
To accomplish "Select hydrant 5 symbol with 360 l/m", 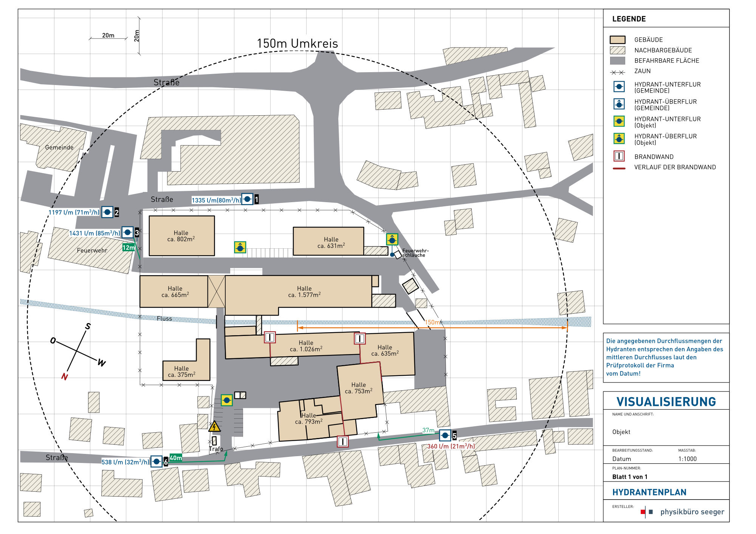I will pyautogui.click(x=445, y=435).
